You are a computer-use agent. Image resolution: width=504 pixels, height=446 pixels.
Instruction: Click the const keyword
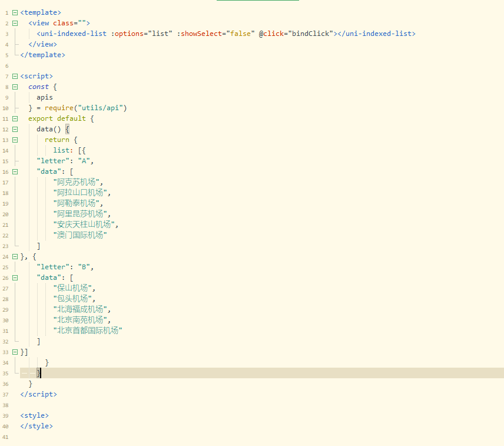pyautogui.click(x=39, y=87)
